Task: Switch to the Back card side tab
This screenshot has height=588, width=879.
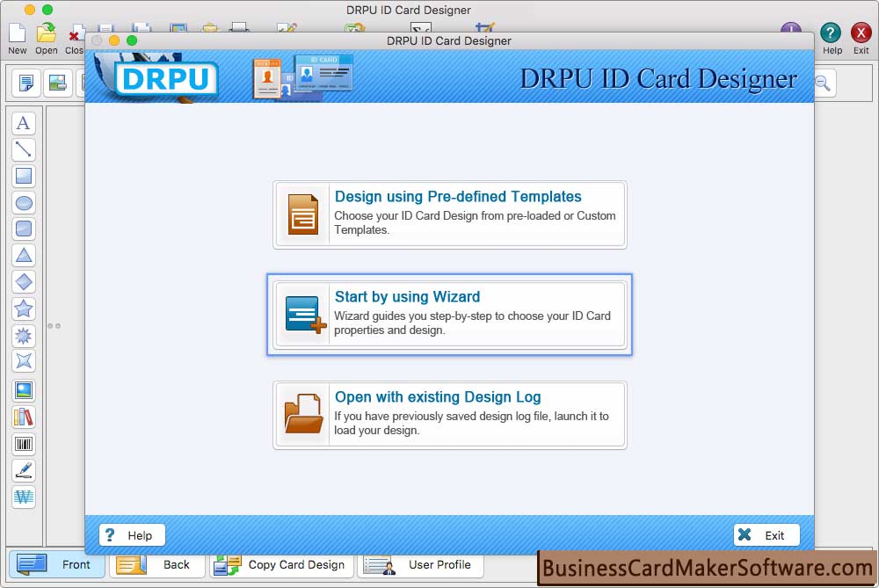Action: (157, 565)
